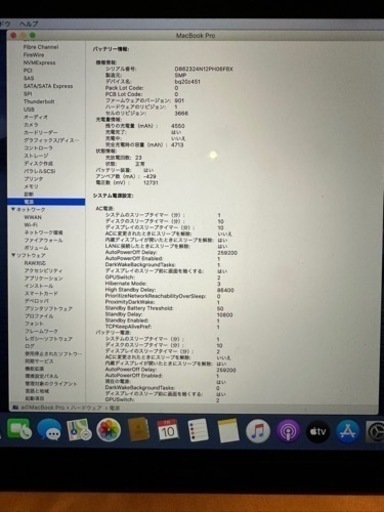Select スマートカード in sidebar

click(41, 294)
